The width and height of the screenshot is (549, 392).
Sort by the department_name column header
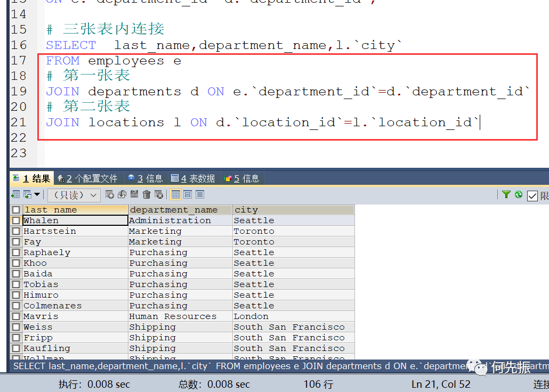(180, 210)
